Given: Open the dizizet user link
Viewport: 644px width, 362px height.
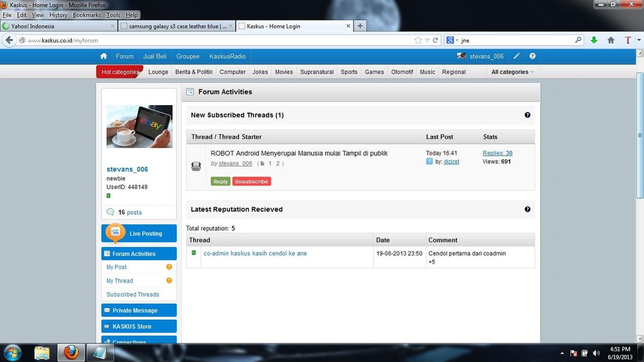Looking at the screenshot, I should [451, 161].
